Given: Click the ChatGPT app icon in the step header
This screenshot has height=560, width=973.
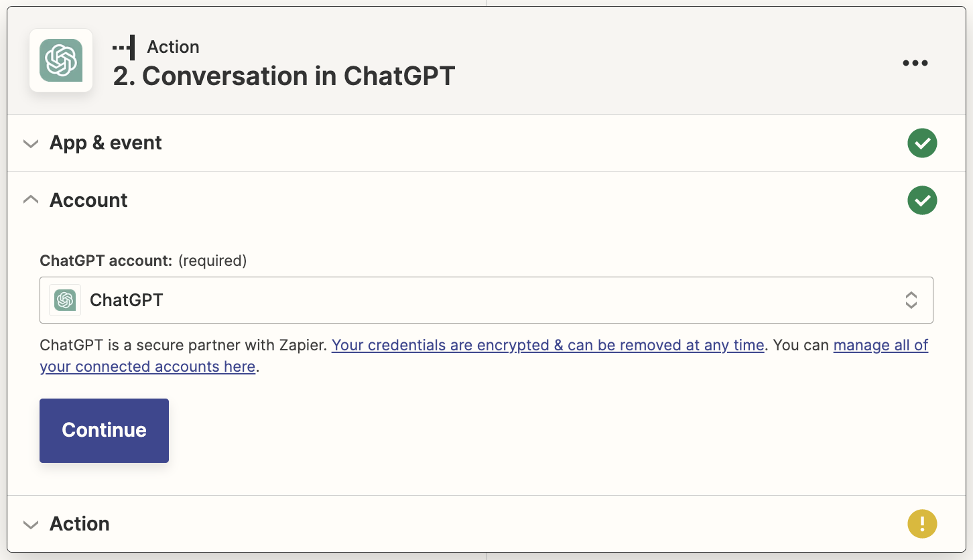Looking at the screenshot, I should coord(61,61).
